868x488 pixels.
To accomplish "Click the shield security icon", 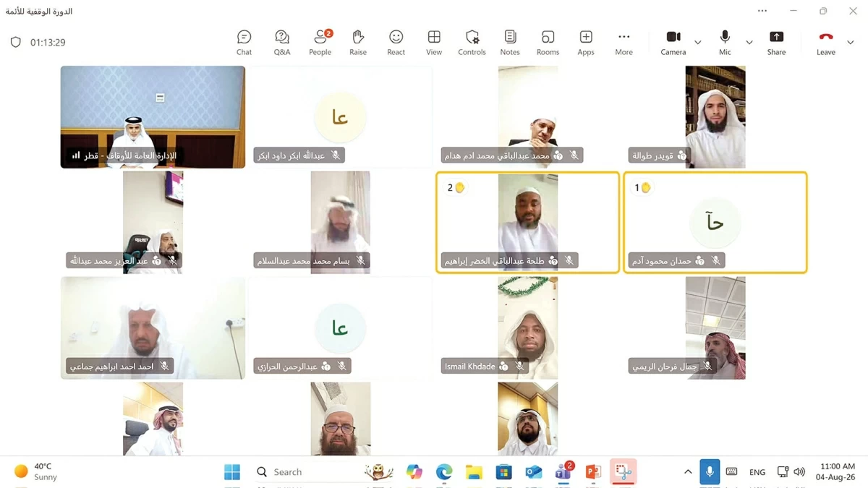I will (x=16, y=42).
